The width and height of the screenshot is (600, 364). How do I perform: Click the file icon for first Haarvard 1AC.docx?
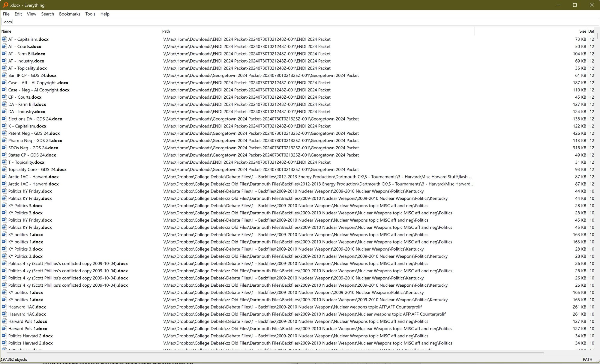[4, 307]
